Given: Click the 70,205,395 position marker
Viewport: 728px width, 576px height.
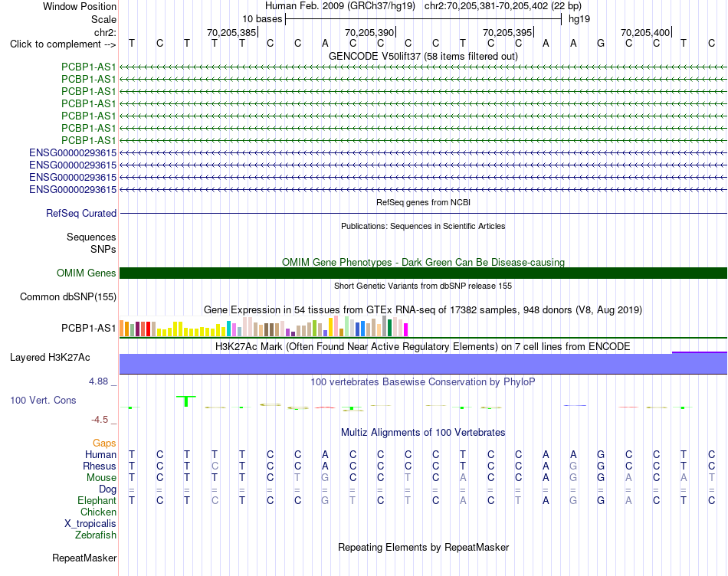Looking at the screenshot, I should pos(507,32).
